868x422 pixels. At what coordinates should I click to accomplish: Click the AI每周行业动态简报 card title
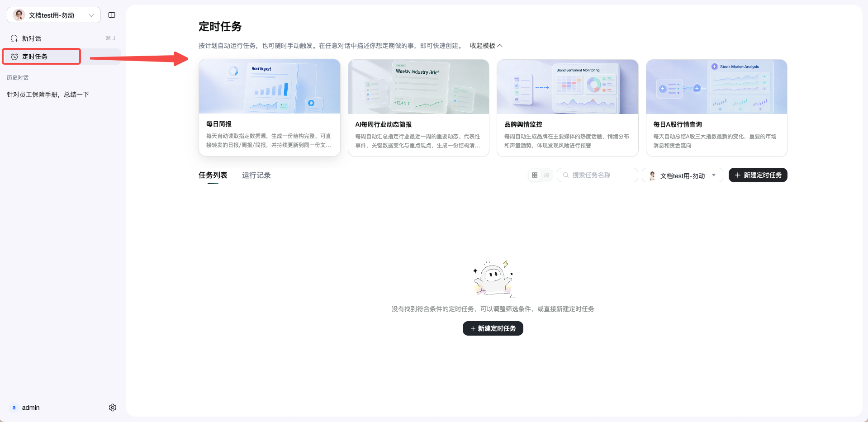(384, 124)
